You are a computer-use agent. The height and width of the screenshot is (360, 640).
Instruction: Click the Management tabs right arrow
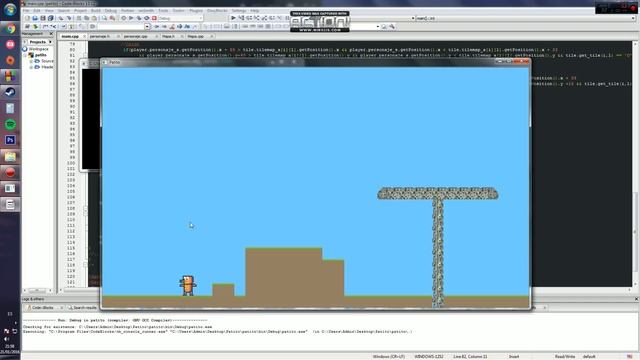(x=51, y=42)
